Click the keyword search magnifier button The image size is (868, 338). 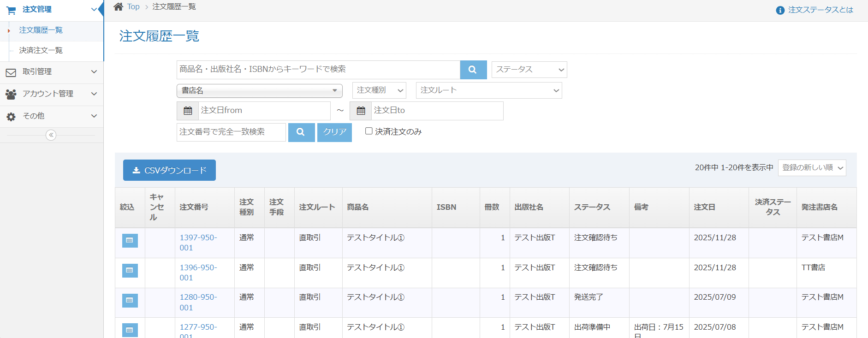tap(473, 70)
